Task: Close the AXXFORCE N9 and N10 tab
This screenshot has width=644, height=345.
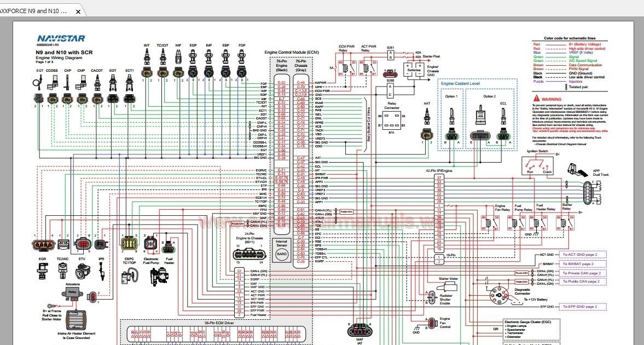Action: coord(78,12)
